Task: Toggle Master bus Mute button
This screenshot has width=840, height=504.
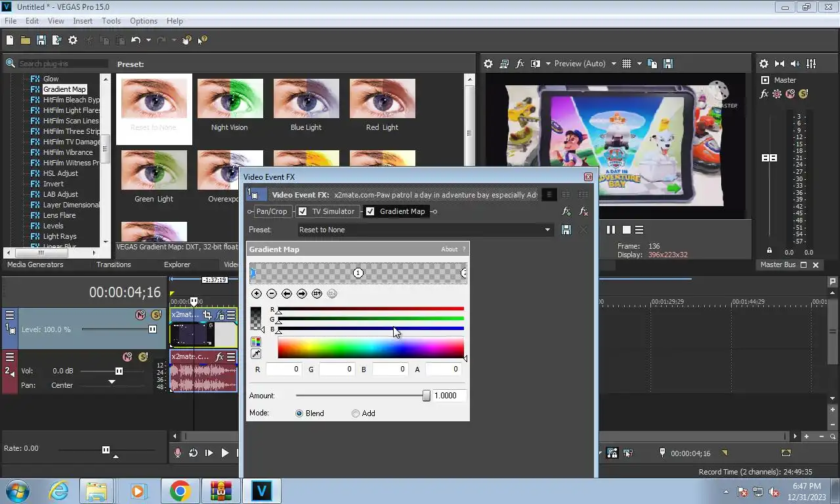Action: (x=791, y=94)
